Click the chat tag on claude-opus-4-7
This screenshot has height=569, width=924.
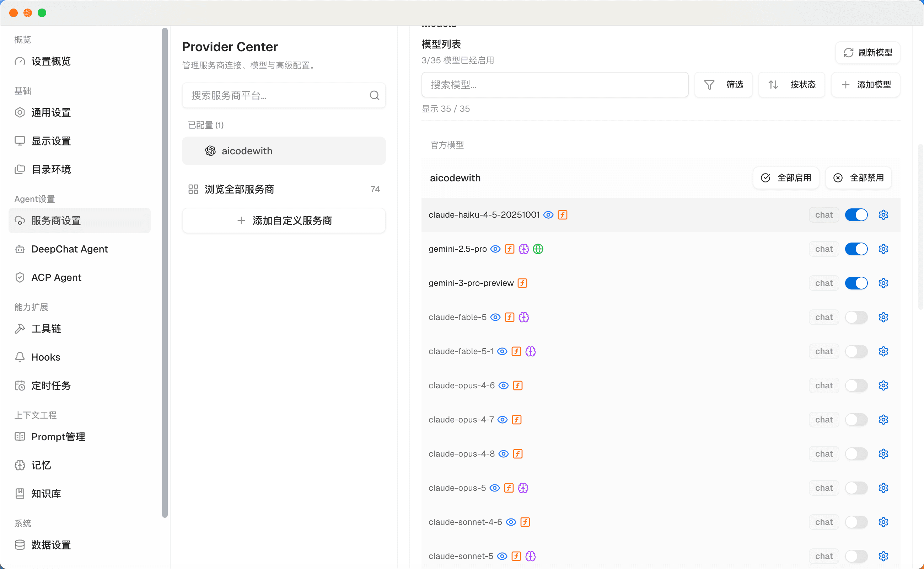point(823,420)
